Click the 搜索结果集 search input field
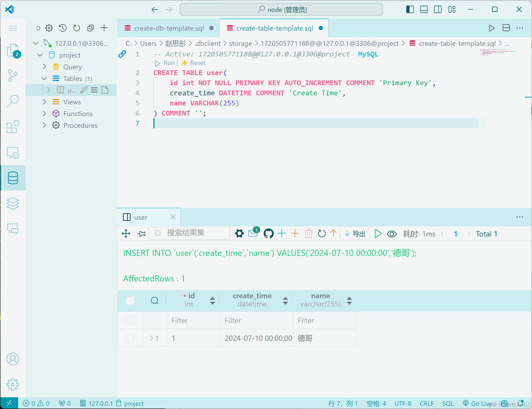The width and height of the screenshot is (532, 409). click(x=189, y=233)
